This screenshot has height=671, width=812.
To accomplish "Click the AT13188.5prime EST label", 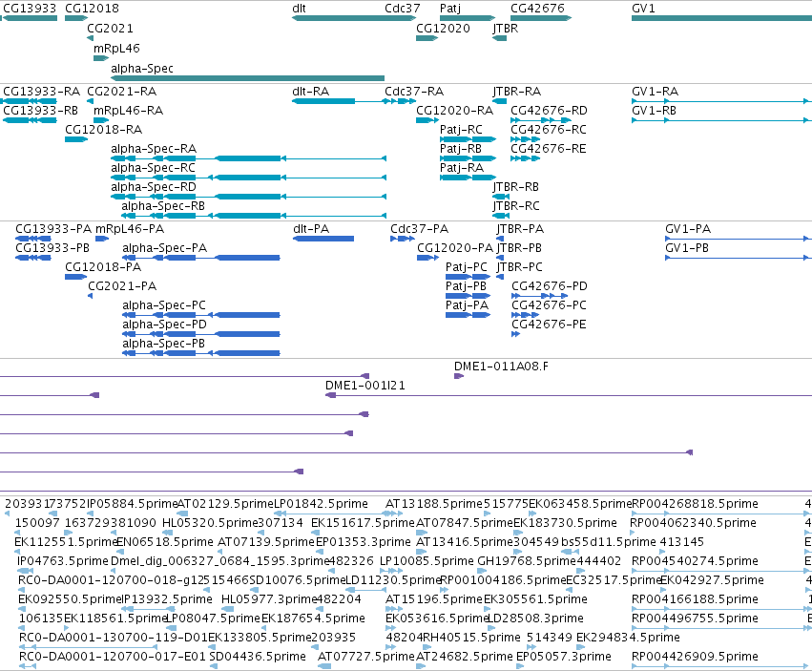I will [x=434, y=504].
